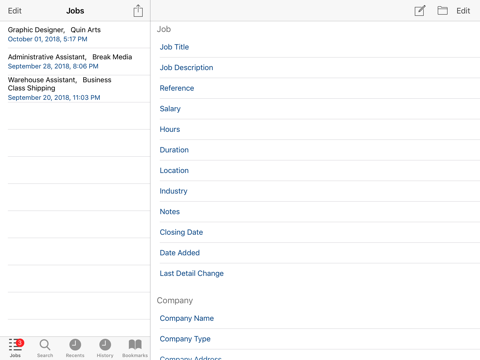Tap the Last Detail Change field

coord(320,274)
